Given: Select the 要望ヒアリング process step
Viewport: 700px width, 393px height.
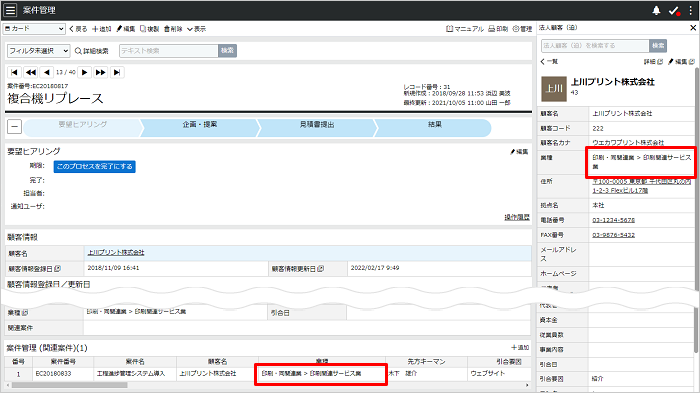Looking at the screenshot, I should [83, 128].
